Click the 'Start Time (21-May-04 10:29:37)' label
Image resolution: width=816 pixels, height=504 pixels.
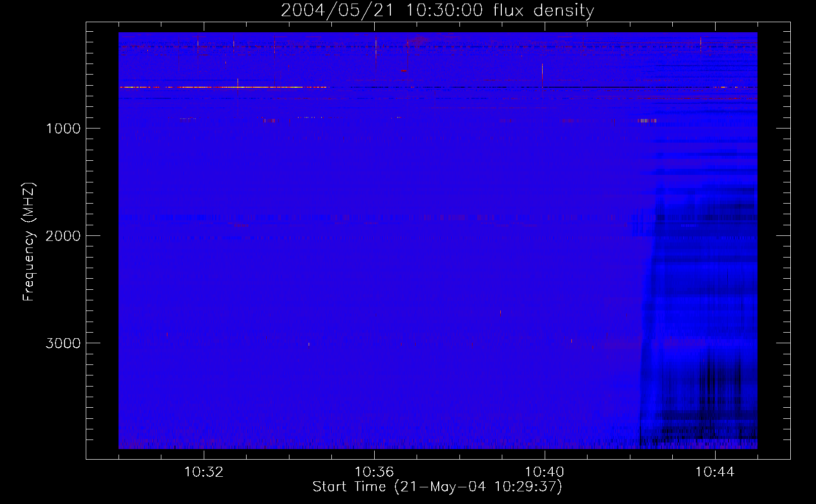click(x=437, y=487)
